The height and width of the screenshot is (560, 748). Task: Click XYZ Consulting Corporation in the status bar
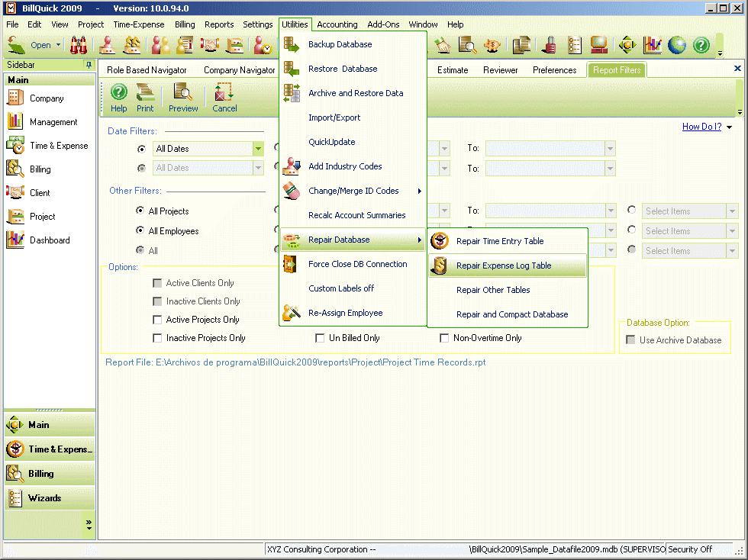click(321, 549)
